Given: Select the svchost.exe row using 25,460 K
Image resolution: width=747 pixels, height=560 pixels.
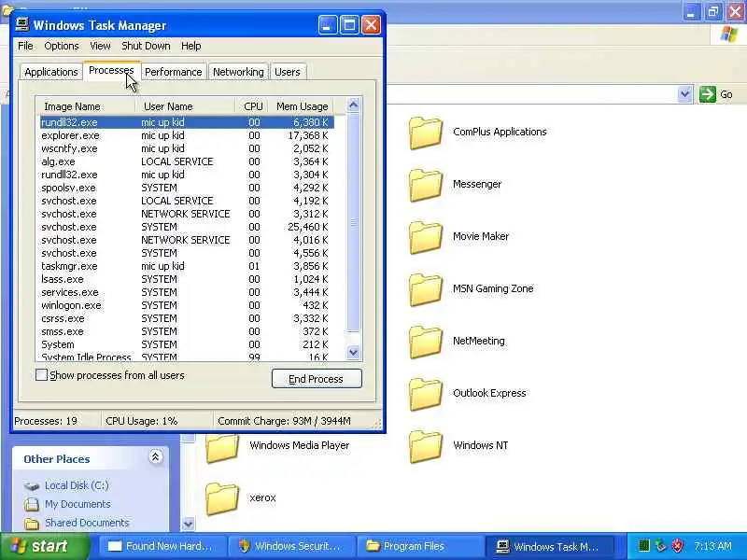Looking at the screenshot, I should pos(187,227).
